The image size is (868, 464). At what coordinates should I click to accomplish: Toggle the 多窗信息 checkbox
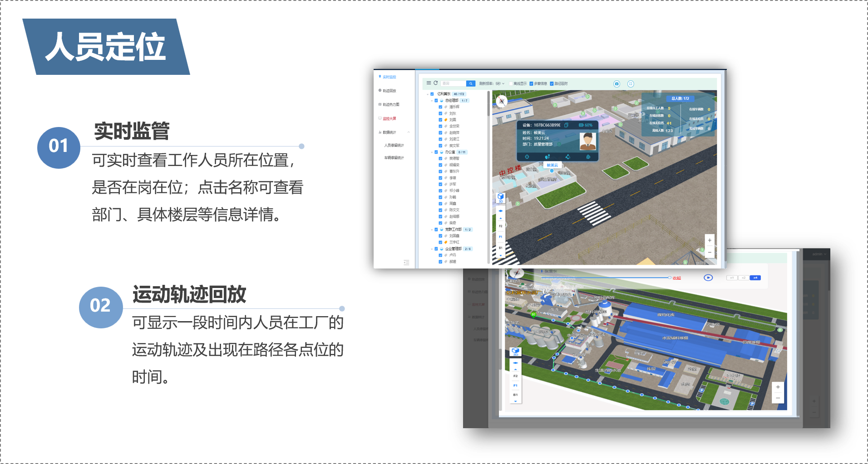[x=531, y=83]
